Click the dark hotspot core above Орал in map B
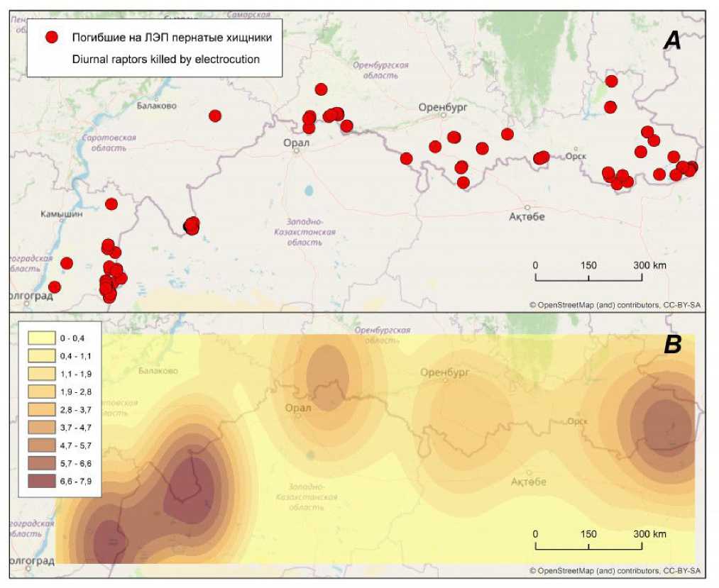The width and height of the screenshot is (719, 588). pos(327,379)
